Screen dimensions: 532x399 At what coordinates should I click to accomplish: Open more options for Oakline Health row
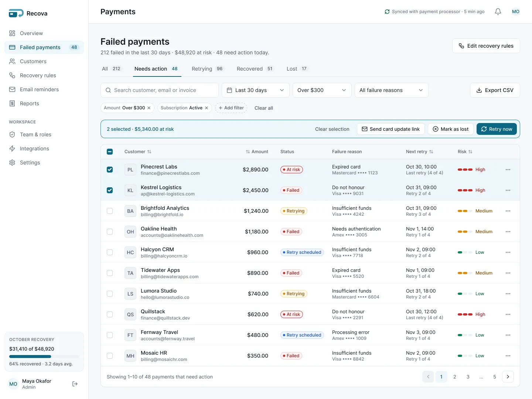(508, 232)
